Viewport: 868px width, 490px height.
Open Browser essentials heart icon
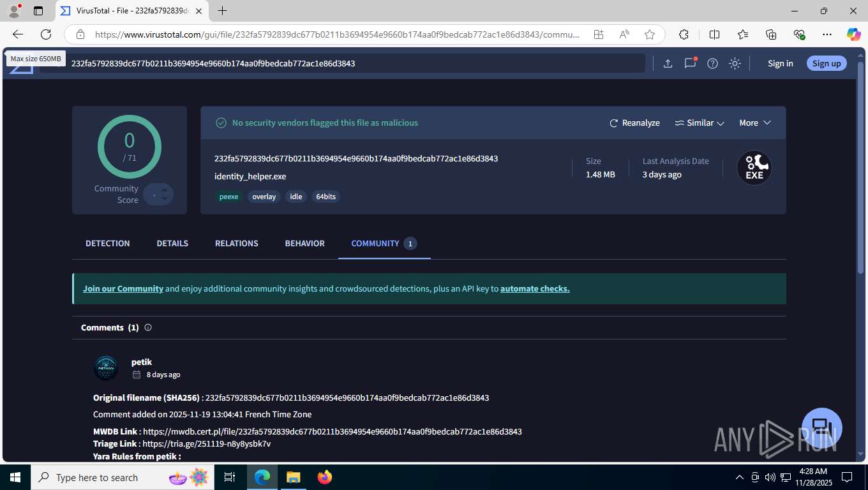799,34
